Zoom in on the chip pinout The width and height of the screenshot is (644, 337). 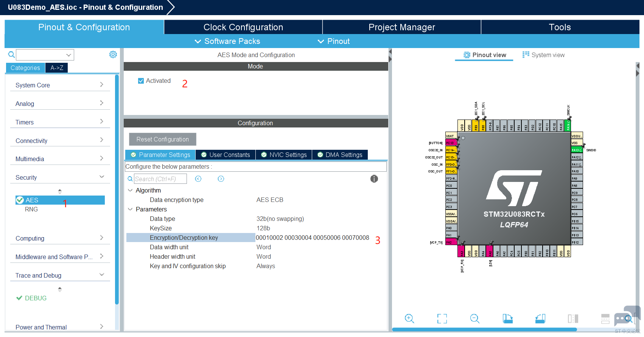pyautogui.click(x=409, y=318)
